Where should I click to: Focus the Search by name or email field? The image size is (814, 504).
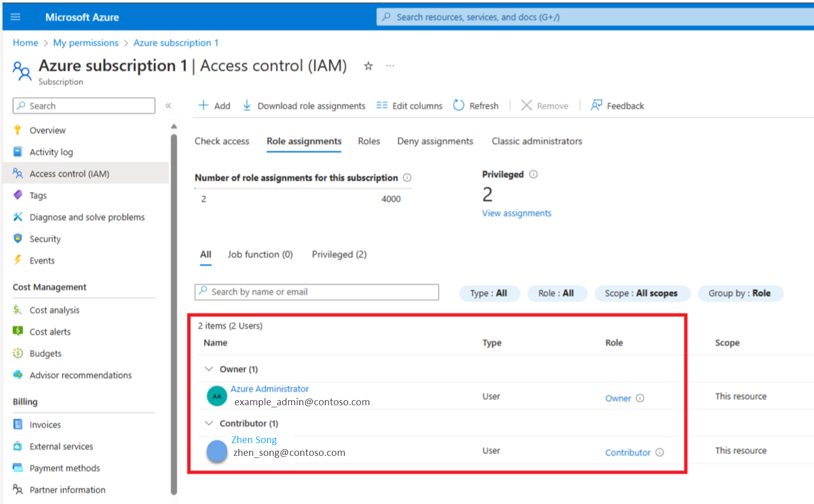point(317,292)
